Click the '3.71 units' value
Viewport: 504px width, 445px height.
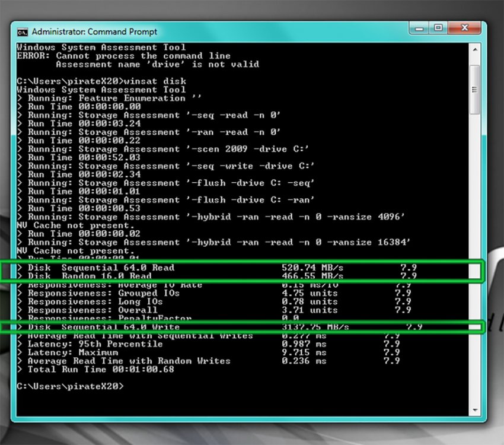point(310,310)
